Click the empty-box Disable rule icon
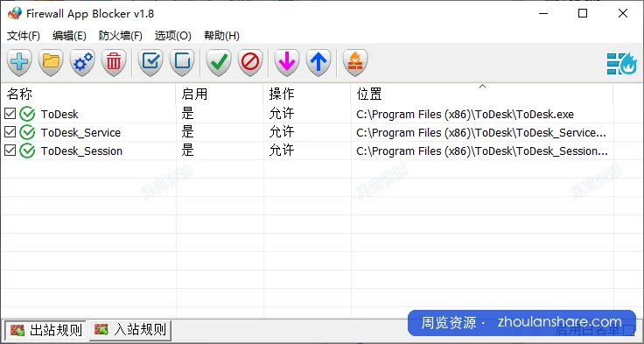This screenshot has width=644, height=344. (182, 62)
